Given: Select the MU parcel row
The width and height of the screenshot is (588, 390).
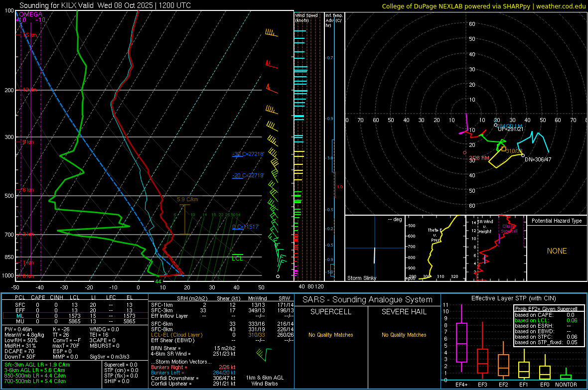Looking at the screenshot, I should click(75, 321).
